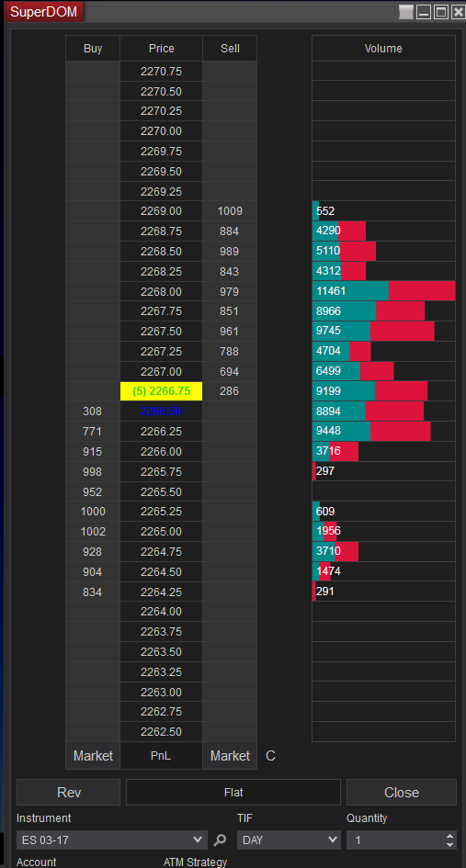This screenshot has width=466, height=868.
Task: Click the C button beside Sell Market
Action: [270, 756]
